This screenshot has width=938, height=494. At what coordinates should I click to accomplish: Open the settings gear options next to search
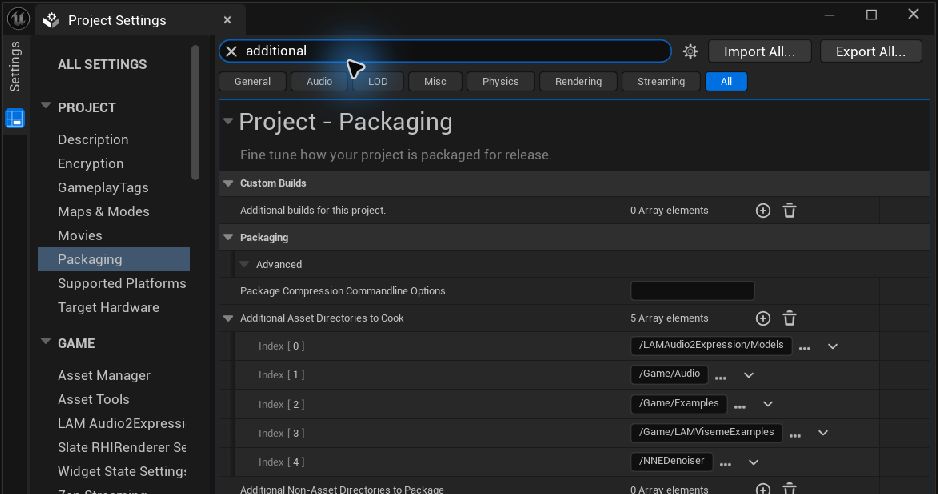[690, 51]
